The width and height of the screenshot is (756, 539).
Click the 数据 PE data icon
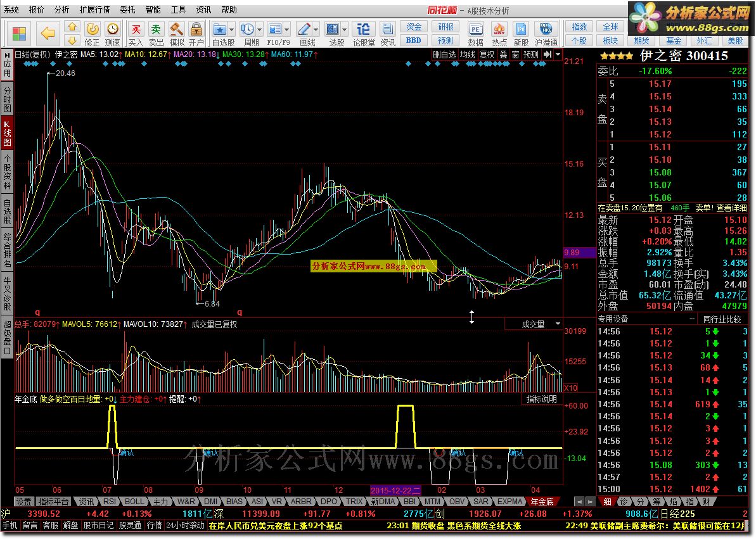475,34
